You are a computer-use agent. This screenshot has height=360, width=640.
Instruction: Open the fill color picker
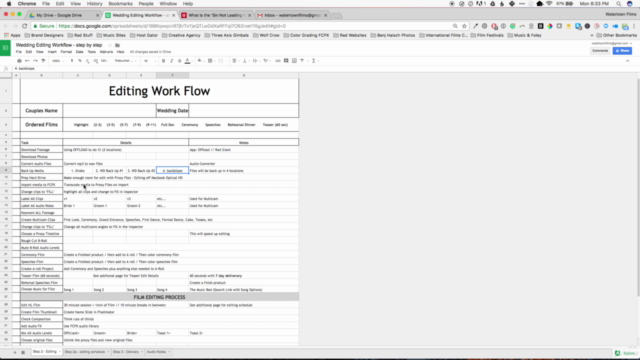coord(200,61)
